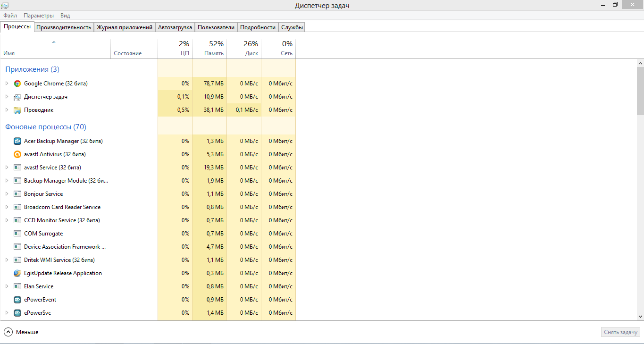Viewport: 644px width, 344px height.
Task: Click the ePowerEvent icon
Action: tap(17, 300)
